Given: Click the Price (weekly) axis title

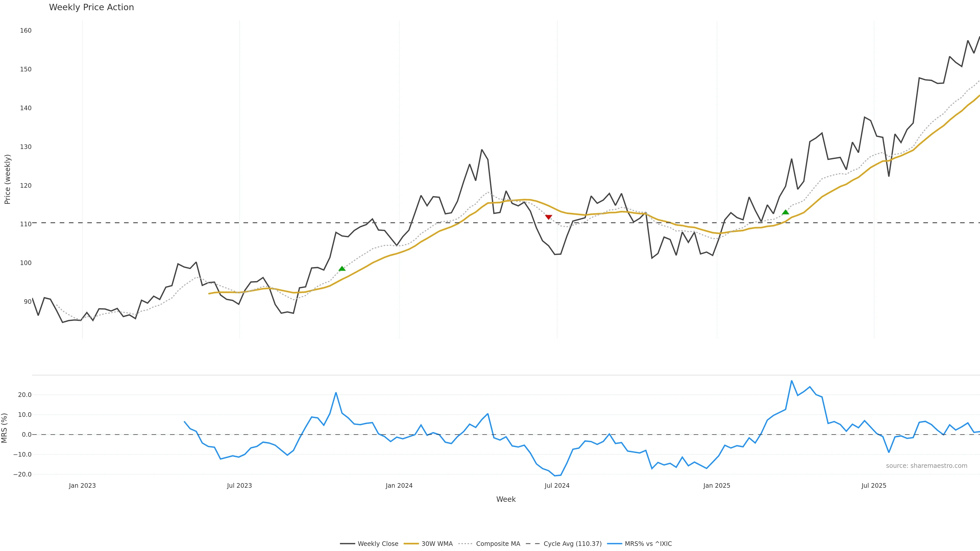Looking at the screenshot, I should pyautogui.click(x=8, y=179).
